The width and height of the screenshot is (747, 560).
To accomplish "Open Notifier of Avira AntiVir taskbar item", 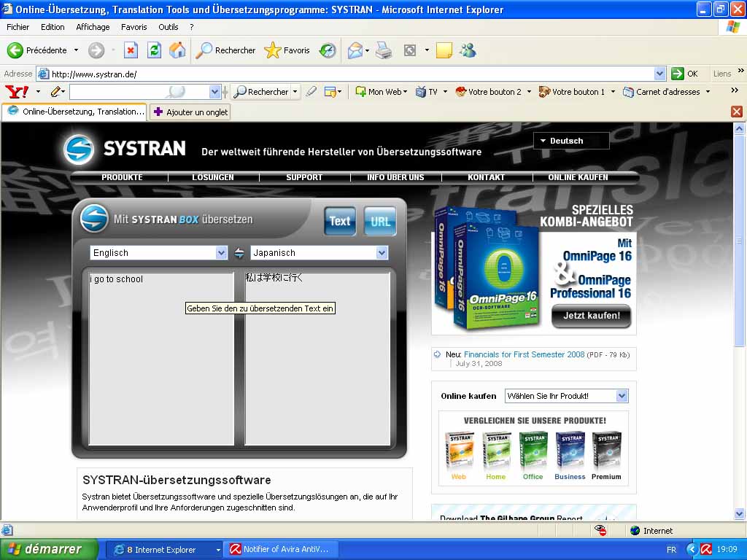I will coord(282,550).
